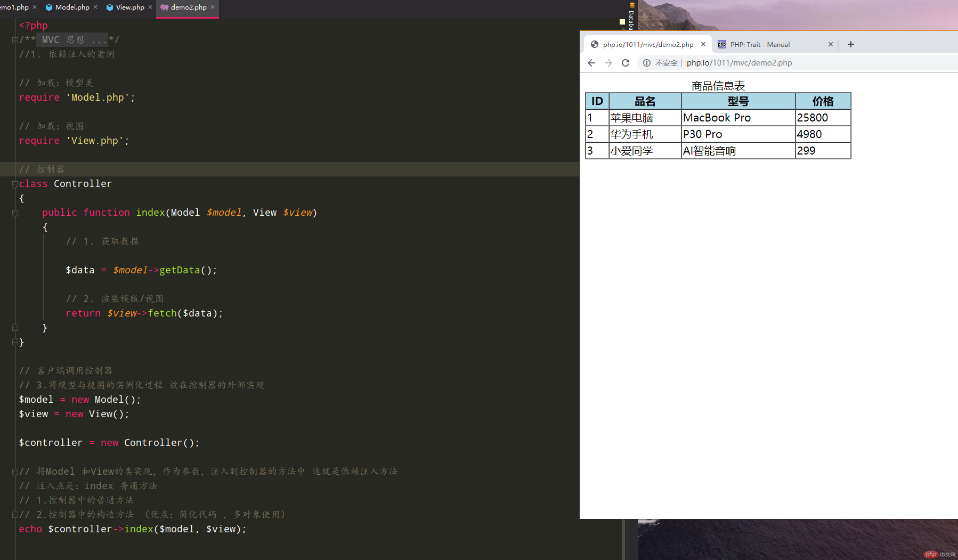This screenshot has height=560, width=958.
Task: Click the new View() expression
Action: (x=95, y=414)
